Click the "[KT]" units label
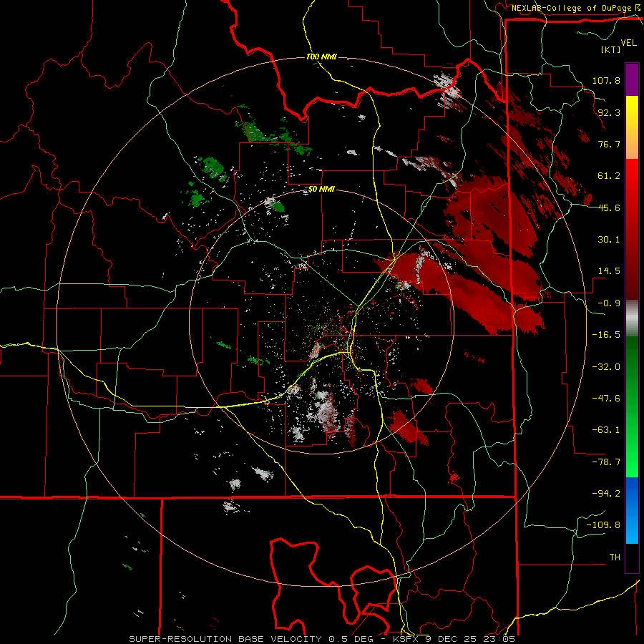 pos(611,49)
